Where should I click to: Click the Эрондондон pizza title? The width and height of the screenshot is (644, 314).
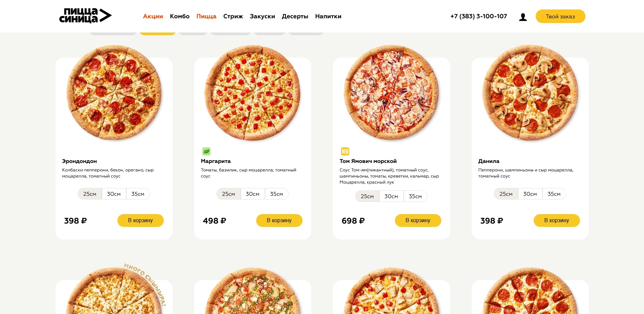(80, 161)
